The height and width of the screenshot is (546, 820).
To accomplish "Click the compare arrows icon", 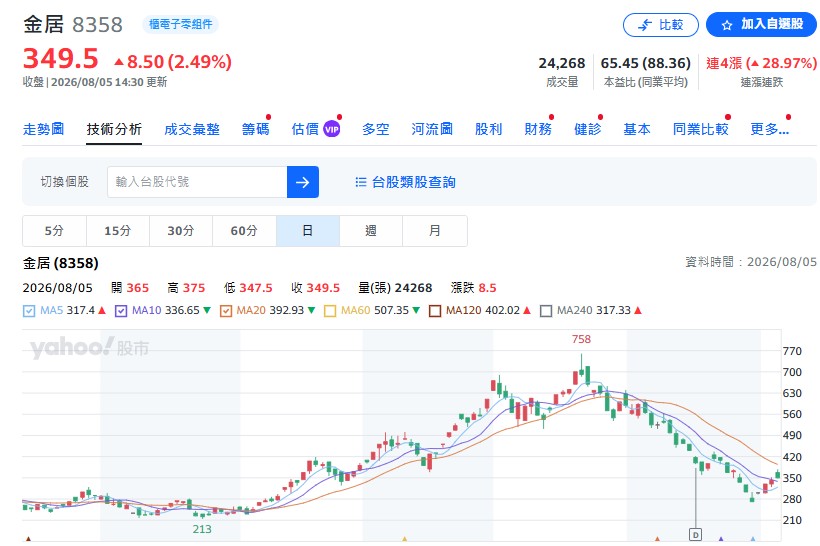I will (645, 25).
